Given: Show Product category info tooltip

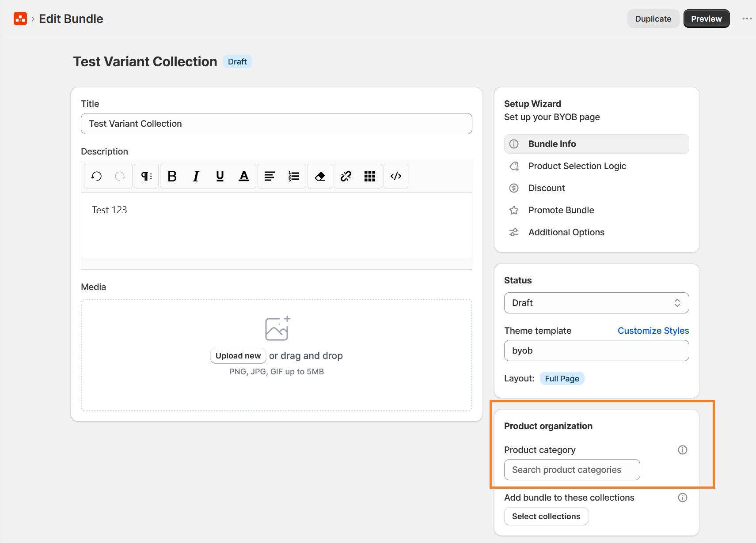Looking at the screenshot, I should [x=683, y=450].
